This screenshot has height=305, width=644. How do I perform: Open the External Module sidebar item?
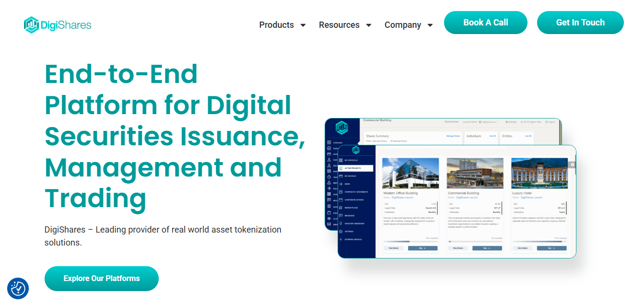(356, 239)
